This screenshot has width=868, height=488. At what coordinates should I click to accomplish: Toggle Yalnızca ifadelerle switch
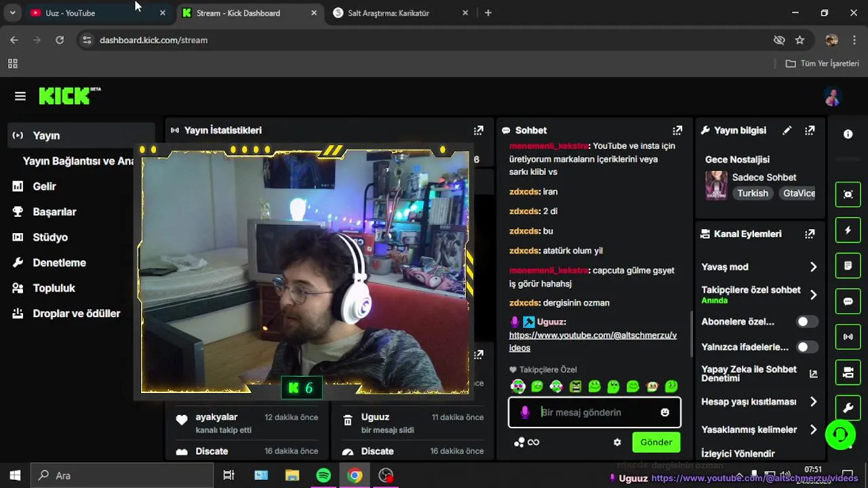pyautogui.click(x=807, y=347)
